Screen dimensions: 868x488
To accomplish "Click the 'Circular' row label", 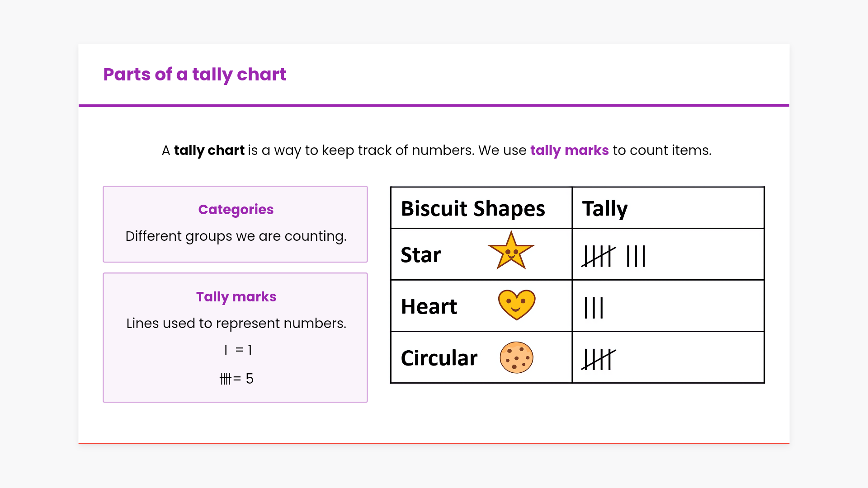I will pos(439,358).
